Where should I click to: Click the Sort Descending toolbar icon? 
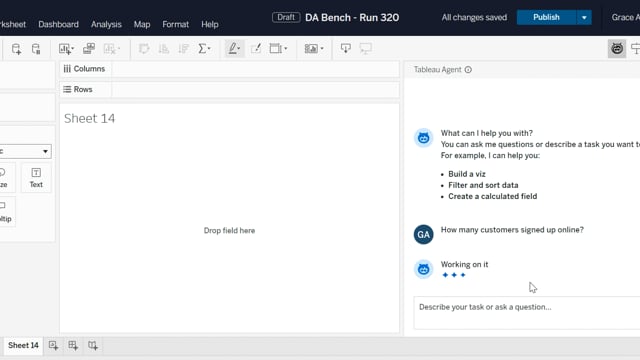[183, 49]
